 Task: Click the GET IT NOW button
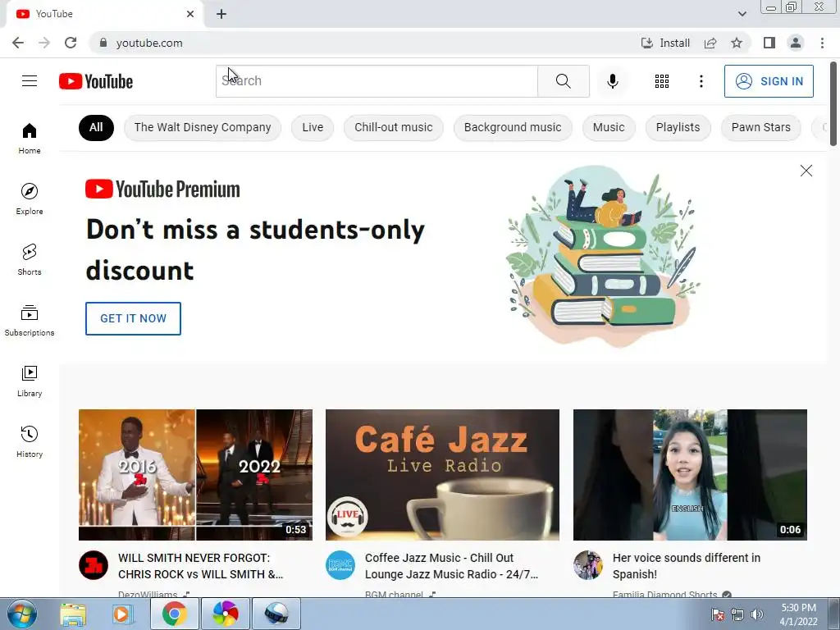[133, 318]
